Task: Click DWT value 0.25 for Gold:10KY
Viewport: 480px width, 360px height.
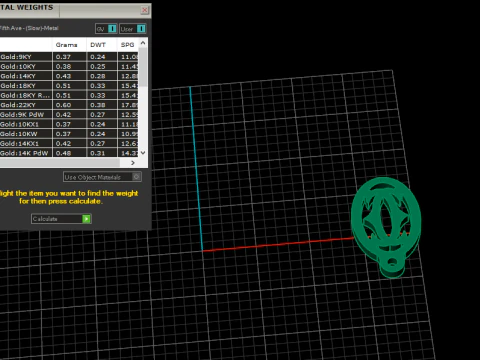Action: point(98,66)
